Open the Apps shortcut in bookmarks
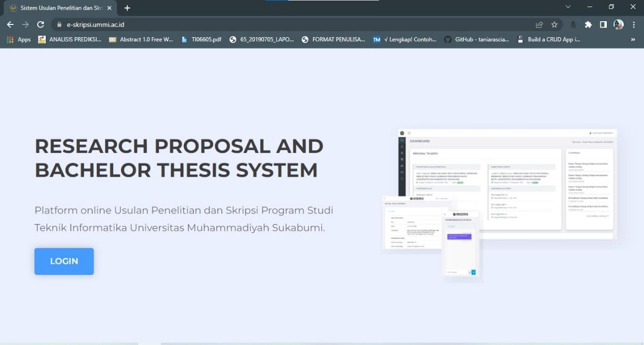The image size is (644, 345). tap(19, 39)
